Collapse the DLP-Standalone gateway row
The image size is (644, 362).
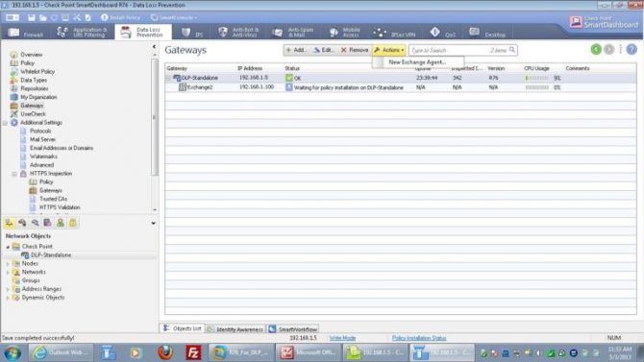click(168, 78)
